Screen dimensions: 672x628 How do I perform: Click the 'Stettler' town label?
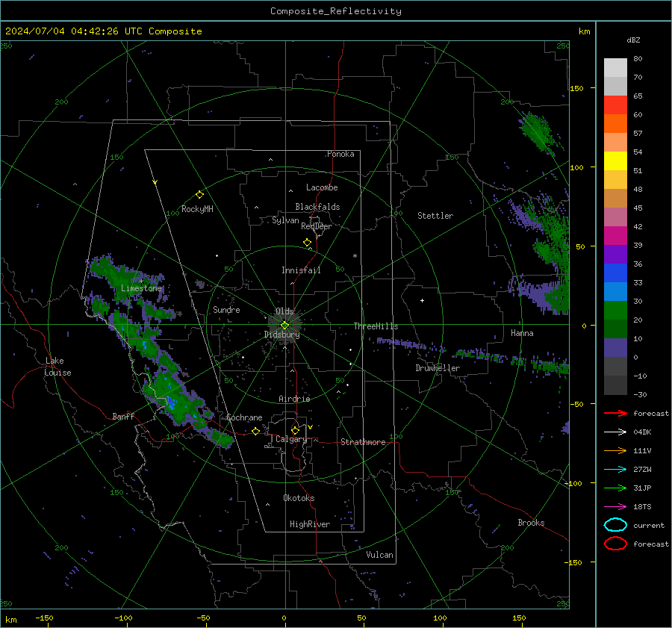[435, 216]
